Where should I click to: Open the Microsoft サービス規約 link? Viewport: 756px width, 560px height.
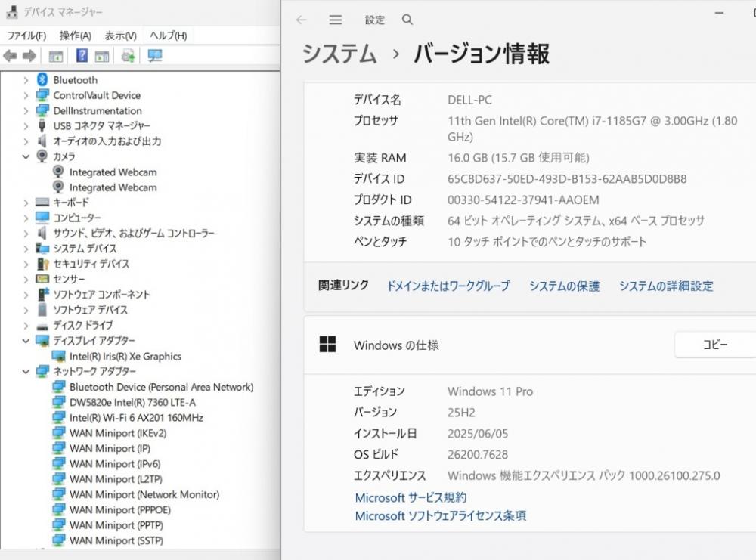pyautogui.click(x=411, y=497)
